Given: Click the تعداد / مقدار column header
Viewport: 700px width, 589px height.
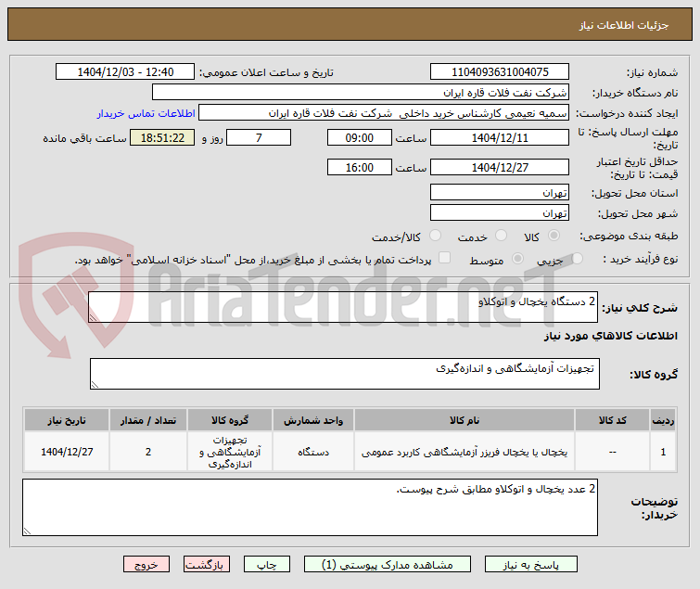Looking at the screenshot, I should point(148,420).
